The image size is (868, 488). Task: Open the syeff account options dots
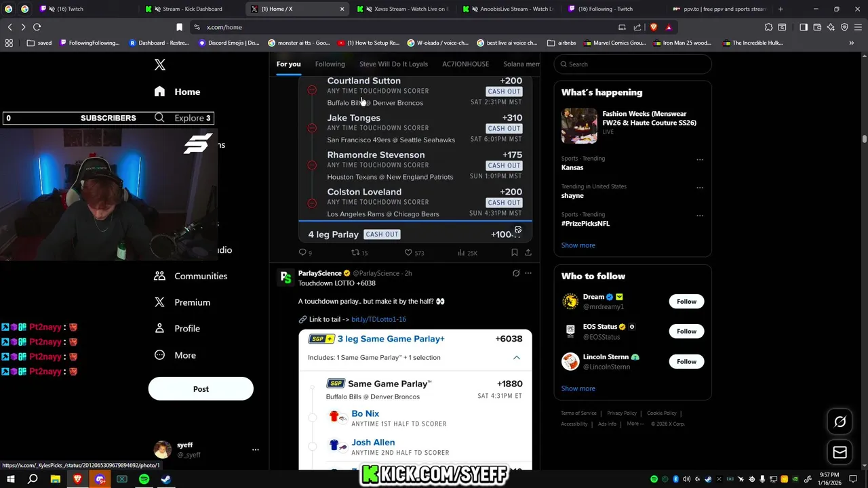pos(256,449)
